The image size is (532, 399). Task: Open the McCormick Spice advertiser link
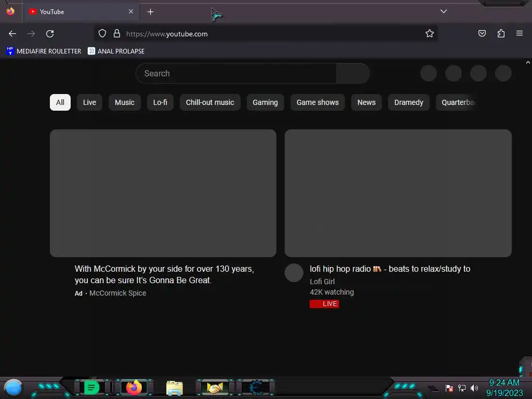coord(118,293)
